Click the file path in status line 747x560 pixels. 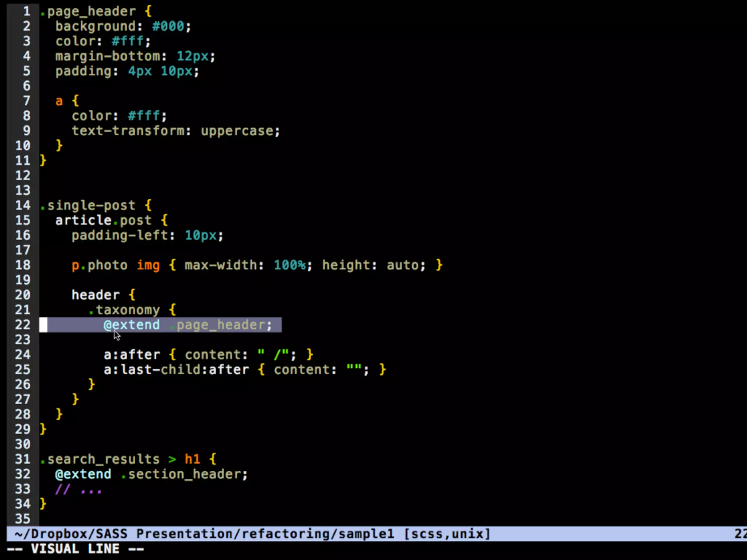(x=204, y=534)
